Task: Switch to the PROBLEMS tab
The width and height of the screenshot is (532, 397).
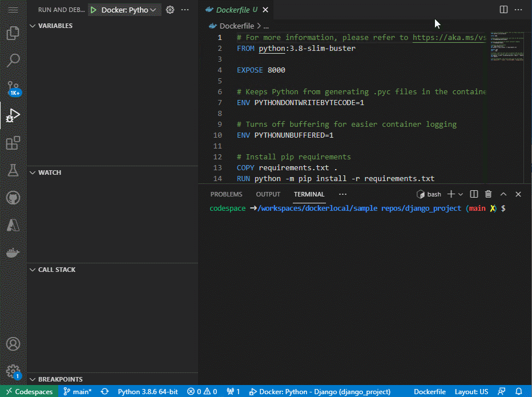Action: [x=226, y=194]
